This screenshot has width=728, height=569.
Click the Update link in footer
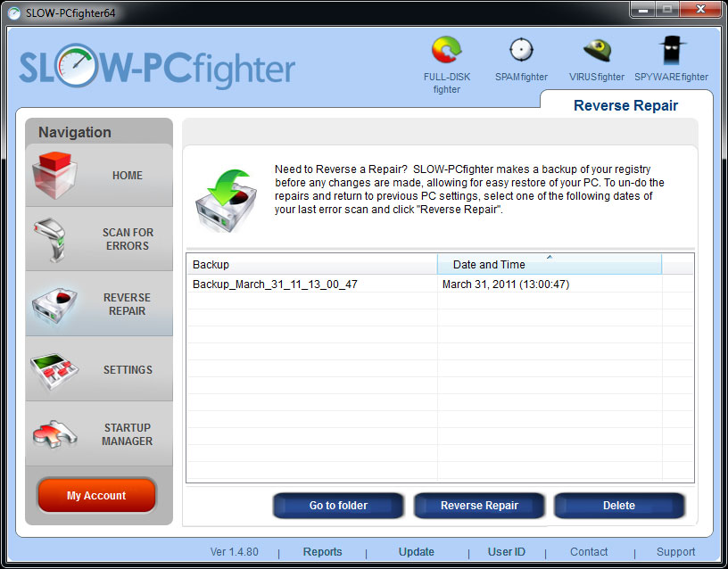tap(416, 552)
